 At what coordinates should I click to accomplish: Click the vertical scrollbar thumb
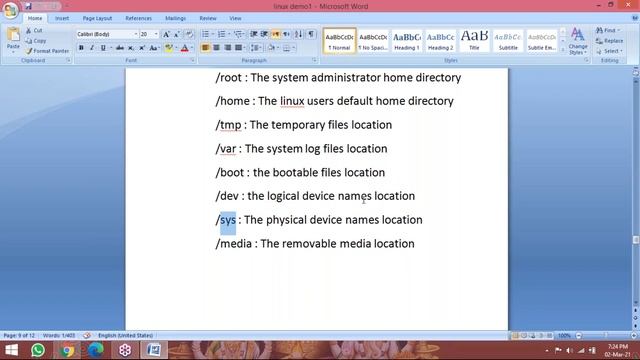[x=636, y=240]
